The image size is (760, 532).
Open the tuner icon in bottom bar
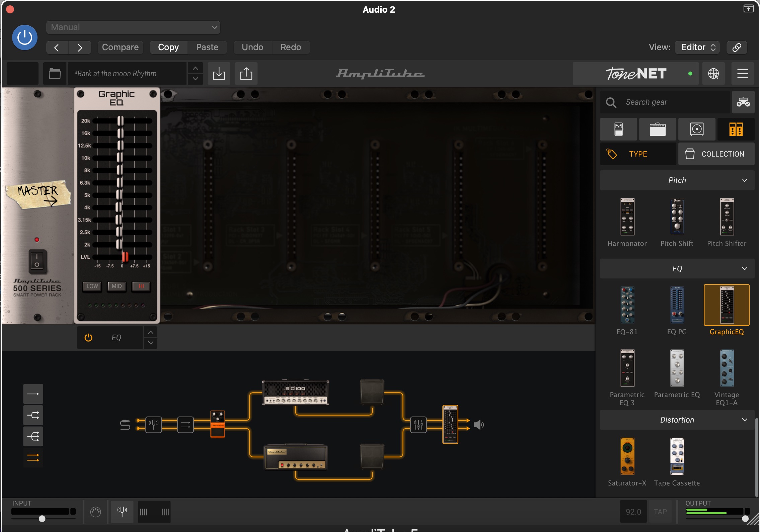(122, 512)
